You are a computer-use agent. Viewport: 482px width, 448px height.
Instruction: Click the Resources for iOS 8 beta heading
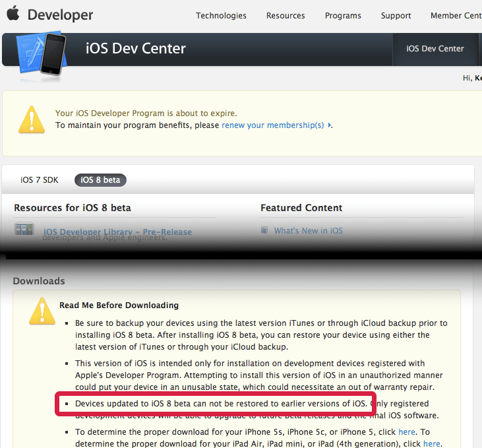(x=73, y=208)
